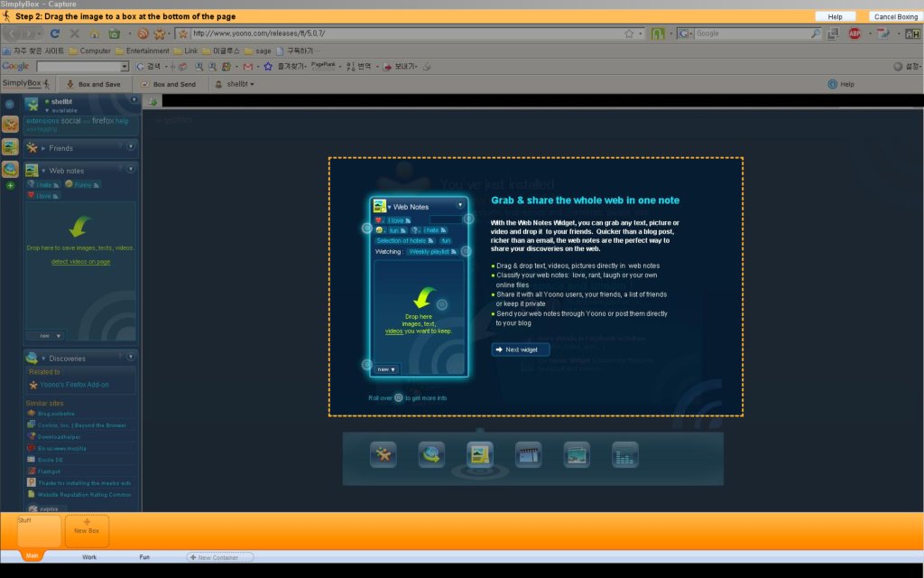Click Cancel Boxing button

pos(895,16)
